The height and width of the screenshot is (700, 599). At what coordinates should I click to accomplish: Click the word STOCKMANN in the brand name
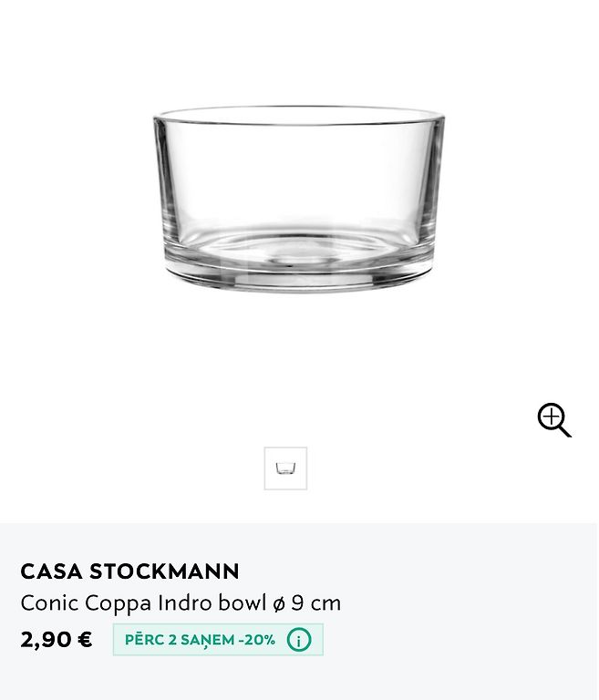pyautogui.click(x=164, y=571)
